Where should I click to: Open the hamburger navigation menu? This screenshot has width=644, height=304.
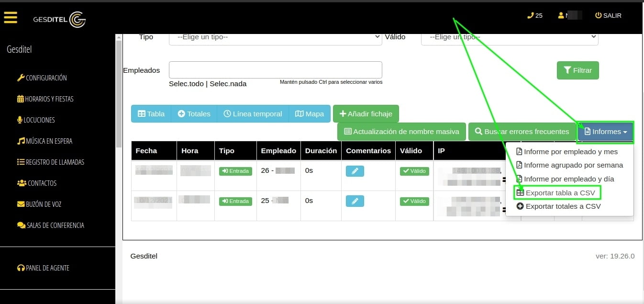click(x=11, y=17)
